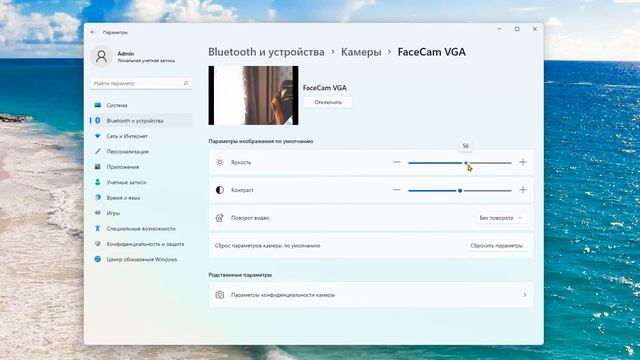Click the Admin account name
Screen dimensions: 640x360
coord(126,53)
